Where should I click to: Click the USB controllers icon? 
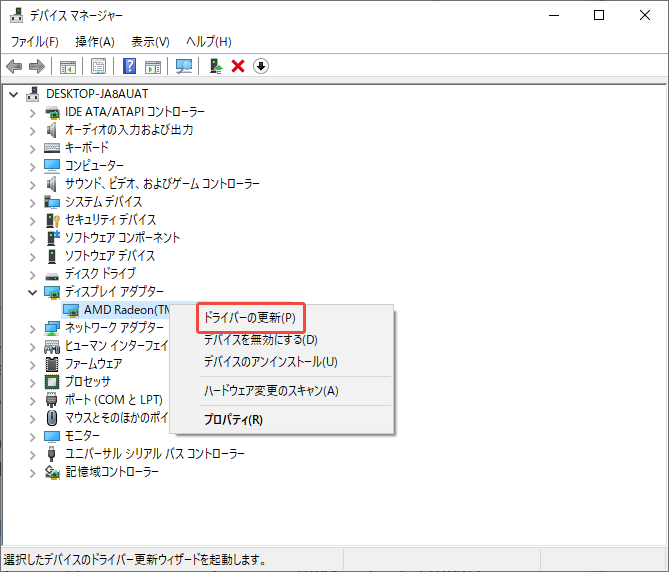51,454
